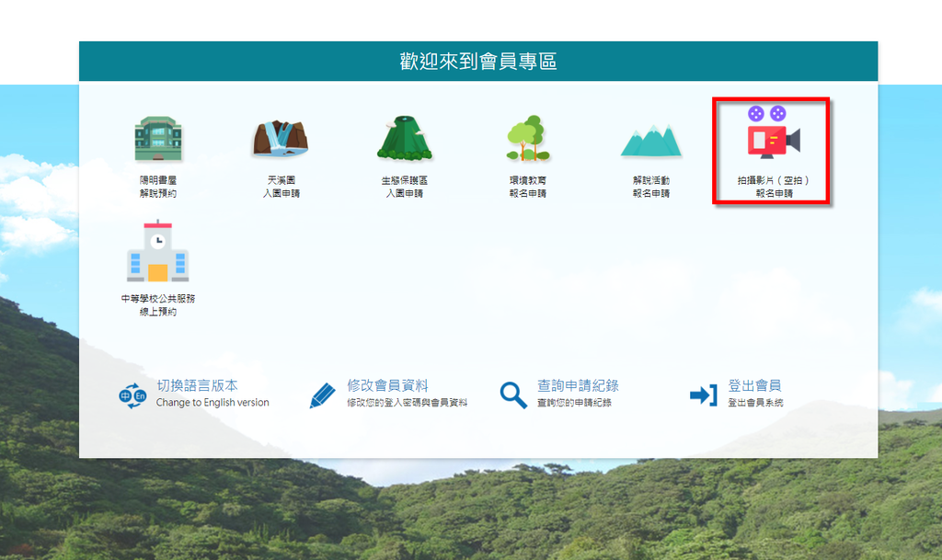Open 解說活動 報名申請 link text
Screen dimensions: 942x560
(x=651, y=187)
